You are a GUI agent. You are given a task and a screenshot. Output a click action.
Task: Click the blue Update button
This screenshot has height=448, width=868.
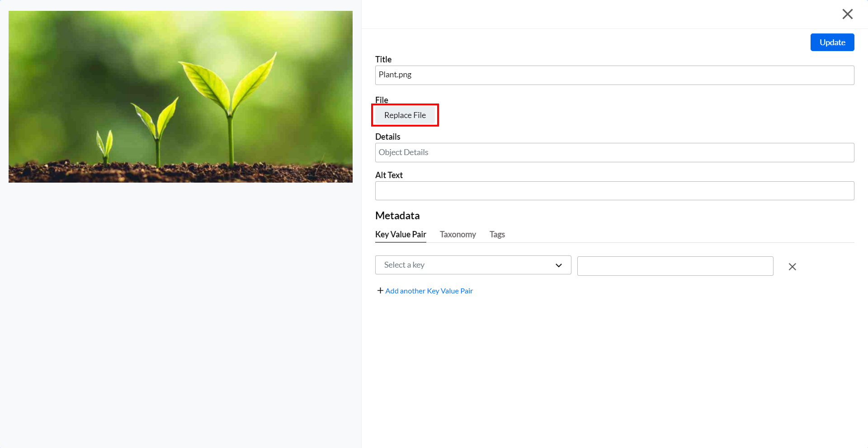[x=832, y=42]
